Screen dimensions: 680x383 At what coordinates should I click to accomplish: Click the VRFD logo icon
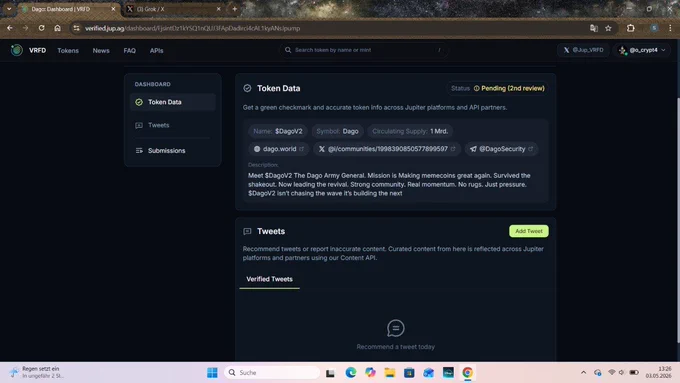coord(16,50)
